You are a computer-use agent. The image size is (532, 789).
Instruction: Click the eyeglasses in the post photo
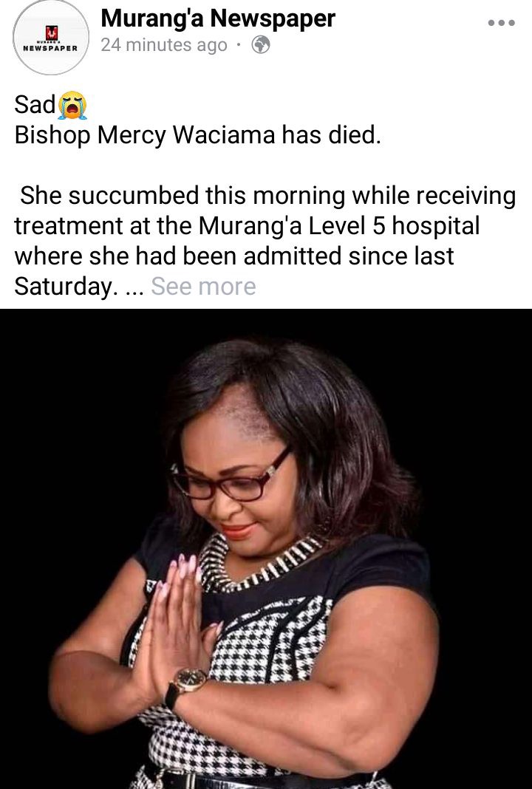point(231,477)
